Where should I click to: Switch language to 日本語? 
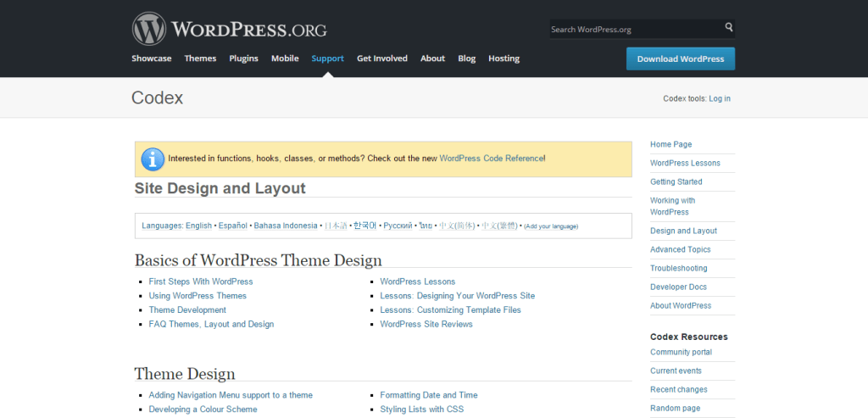pyautogui.click(x=336, y=226)
